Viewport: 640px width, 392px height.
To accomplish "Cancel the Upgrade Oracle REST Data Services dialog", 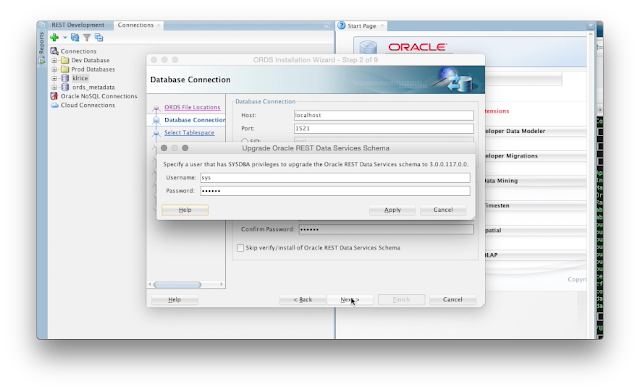I will point(443,210).
